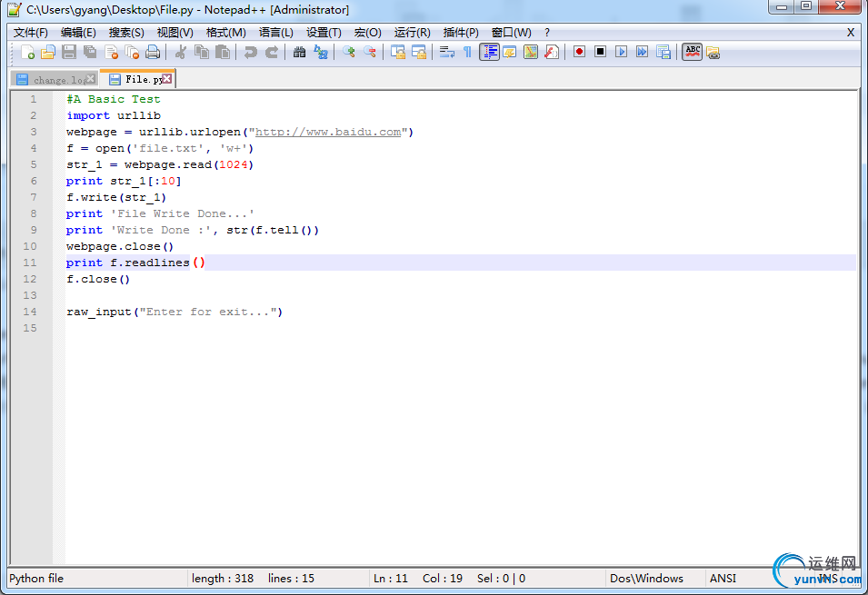Cut selection with the scissors icon
This screenshot has width=868, height=595.
[x=181, y=53]
